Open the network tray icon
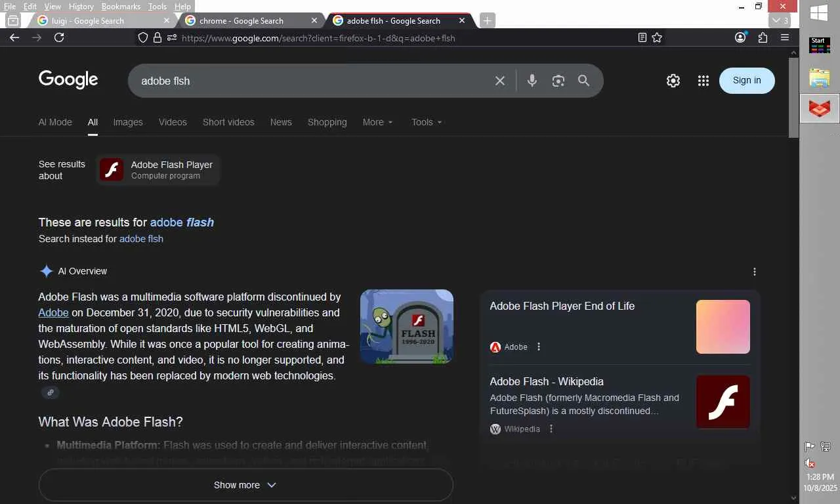 click(826, 447)
